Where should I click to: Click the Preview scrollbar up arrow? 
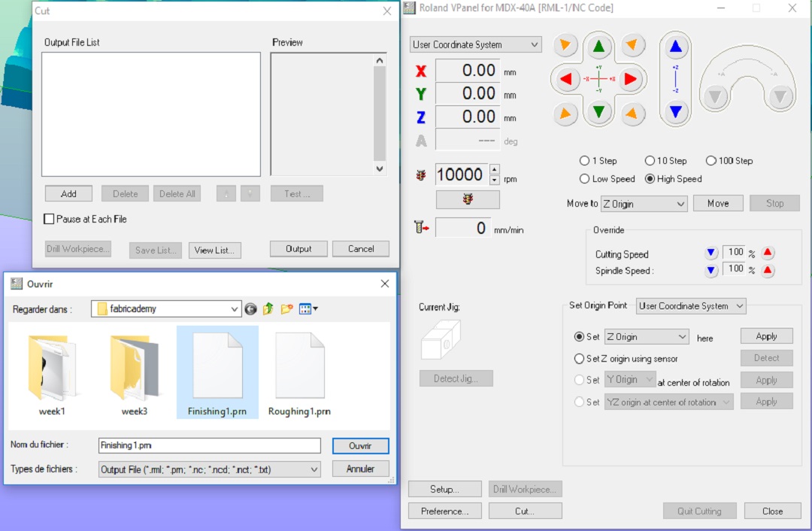pos(380,61)
